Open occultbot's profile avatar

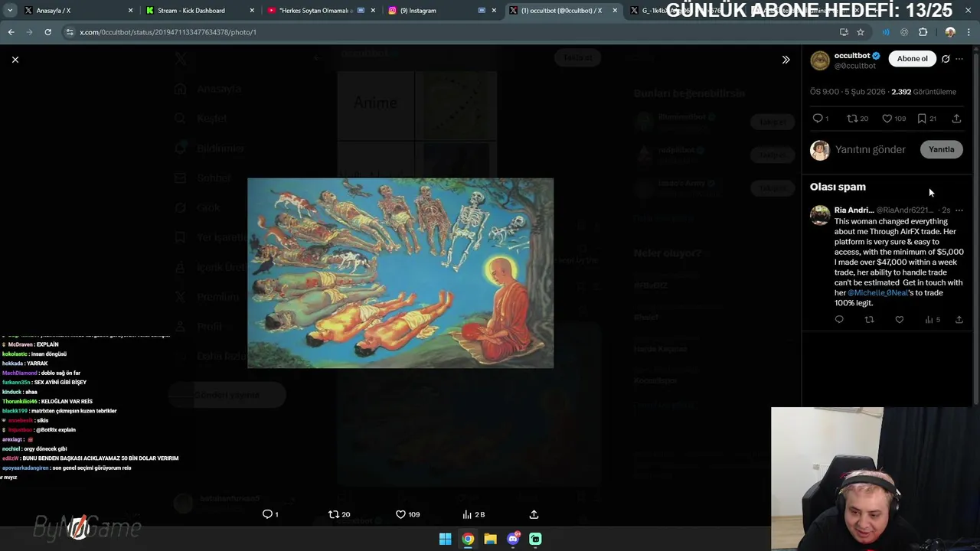[820, 60]
